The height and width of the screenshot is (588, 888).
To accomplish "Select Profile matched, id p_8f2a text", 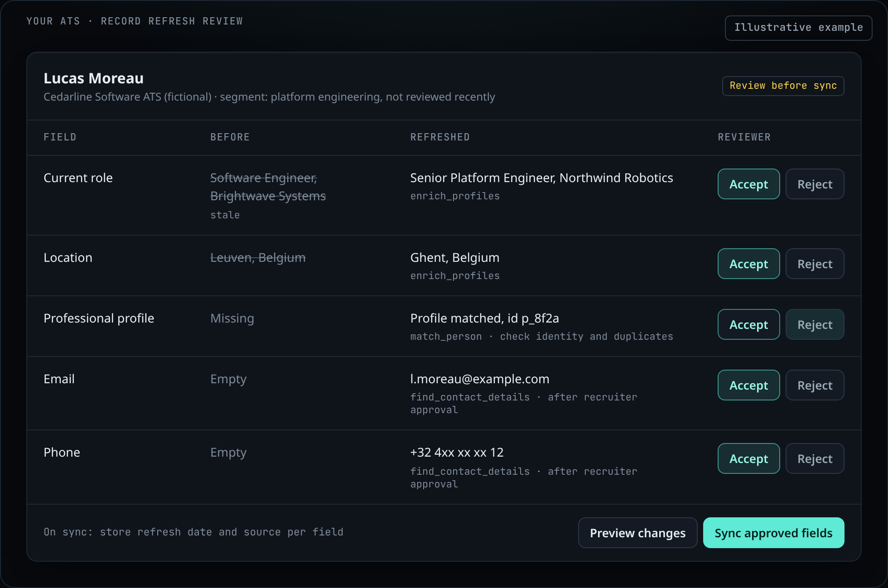I will (x=484, y=318).
